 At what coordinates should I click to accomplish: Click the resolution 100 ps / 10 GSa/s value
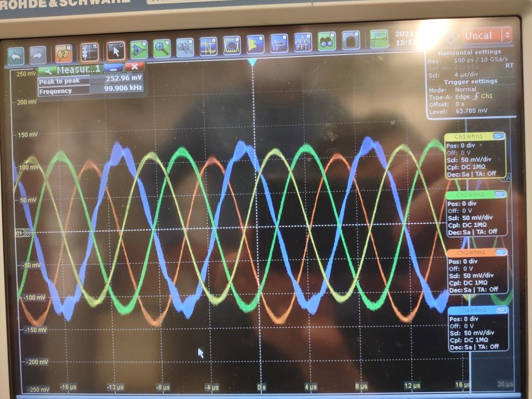point(481,60)
